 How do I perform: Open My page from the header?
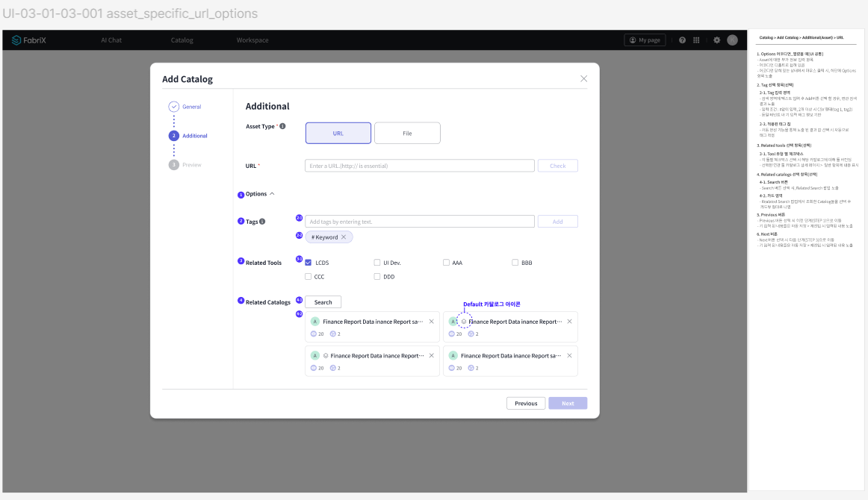(x=645, y=40)
